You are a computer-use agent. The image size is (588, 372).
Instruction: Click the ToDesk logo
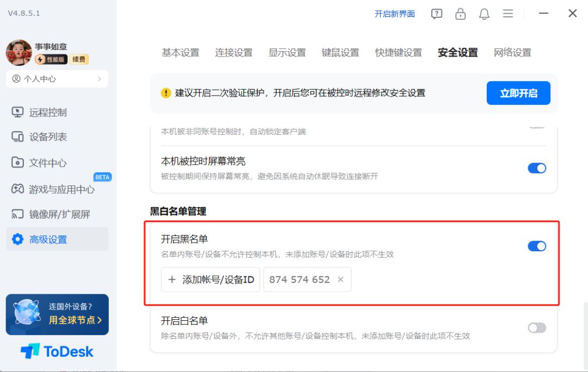click(x=57, y=351)
